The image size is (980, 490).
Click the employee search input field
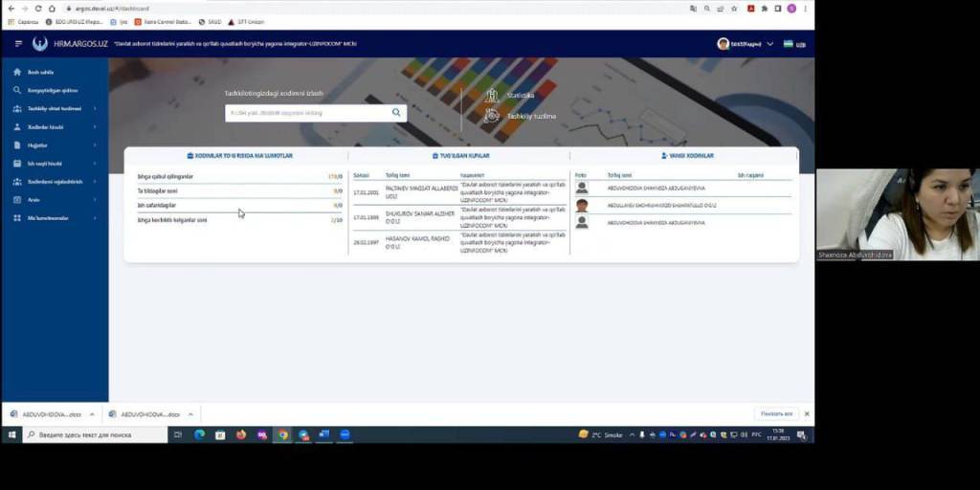click(x=306, y=113)
